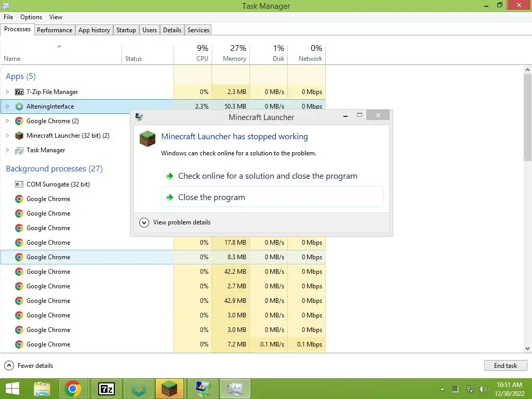Sort processes by CPU column header

193,54
